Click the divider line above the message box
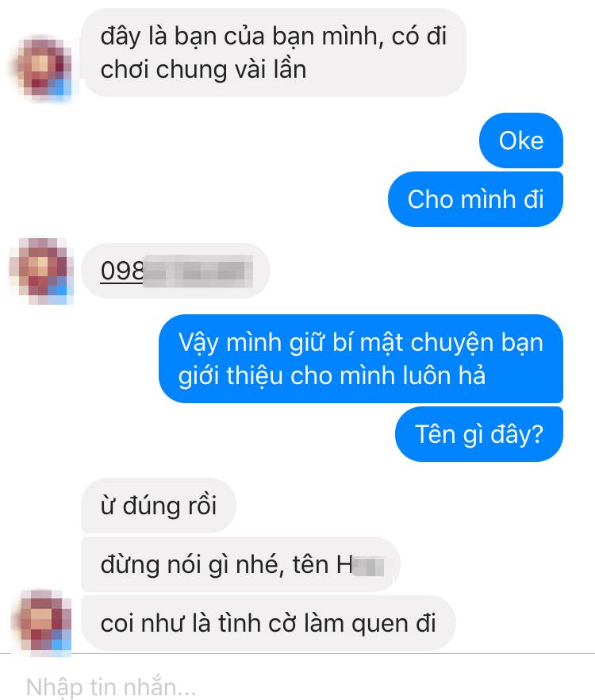This screenshot has height=700, width=595. [x=297, y=654]
